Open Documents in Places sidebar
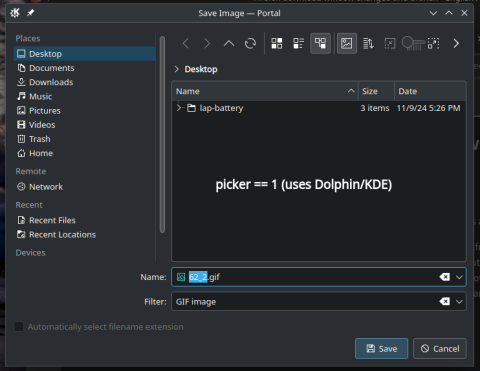The width and height of the screenshot is (480, 371). pyautogui.click(x=84, y=68)
